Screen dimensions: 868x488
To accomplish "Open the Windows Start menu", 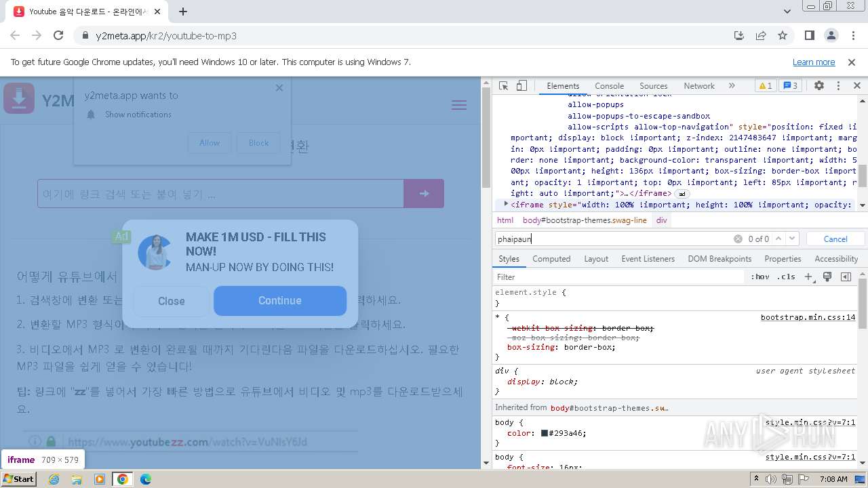I will [19, 479].
